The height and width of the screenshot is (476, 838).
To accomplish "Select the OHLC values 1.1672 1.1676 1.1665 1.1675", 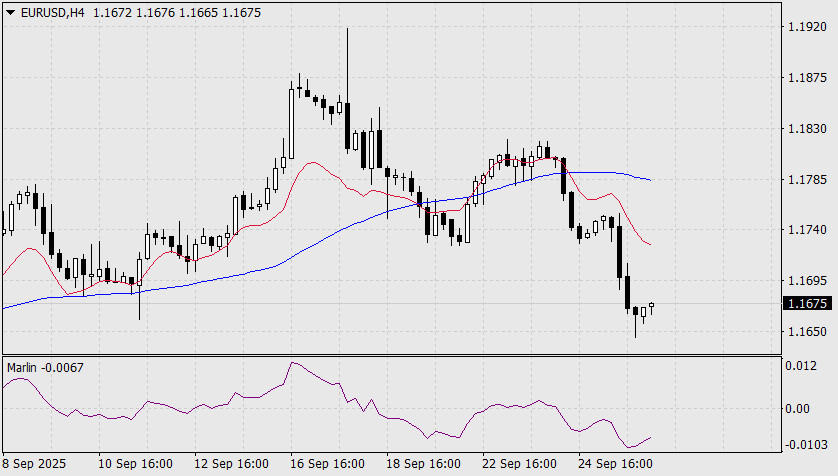I will coord(177,12).
